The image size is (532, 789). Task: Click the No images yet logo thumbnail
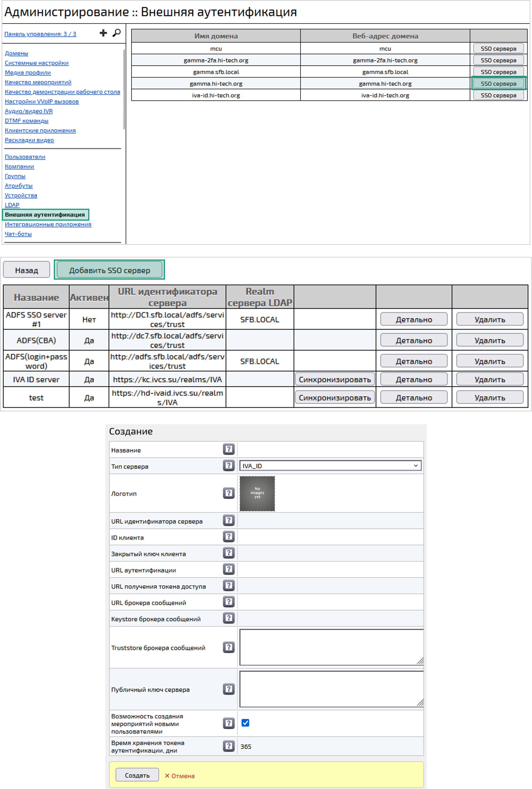257,493
